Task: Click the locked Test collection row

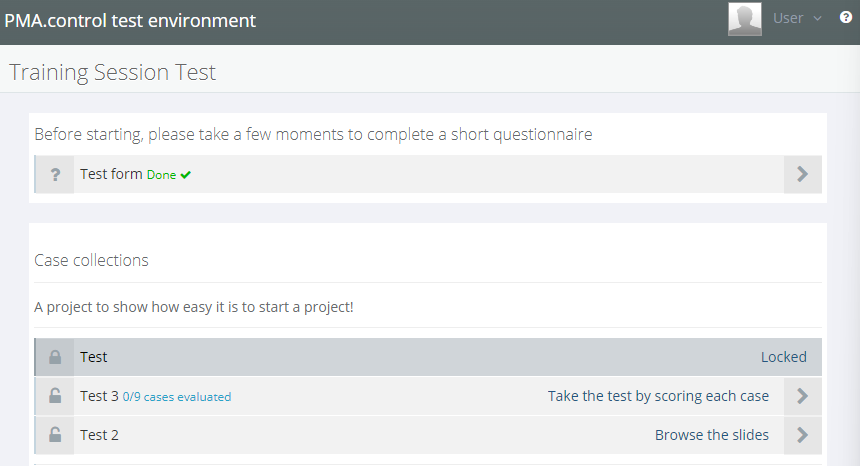Action: click(400, 357)
